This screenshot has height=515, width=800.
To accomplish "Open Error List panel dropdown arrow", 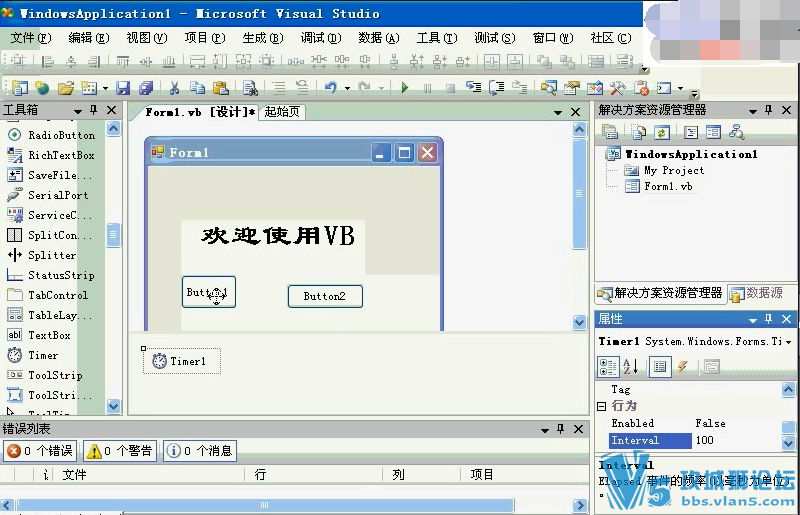I will [545, 430].
